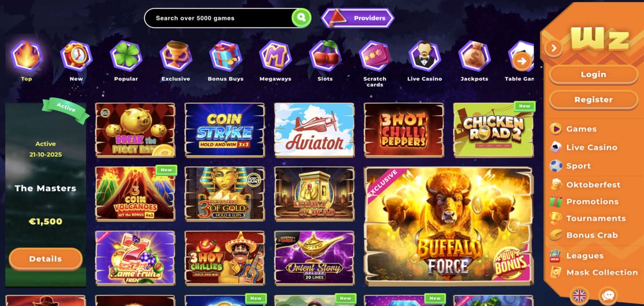Click the green search magnifier button

click(302, 18)
